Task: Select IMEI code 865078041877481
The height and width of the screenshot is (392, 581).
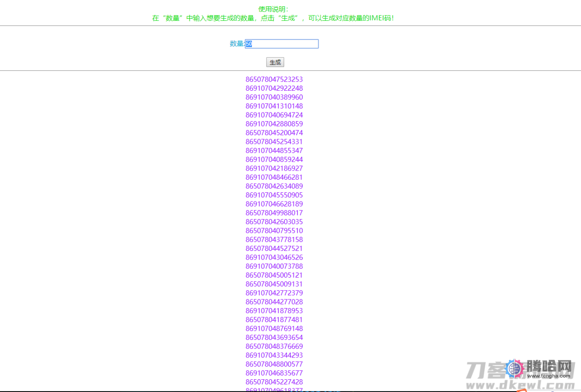Action: [274, 319]
